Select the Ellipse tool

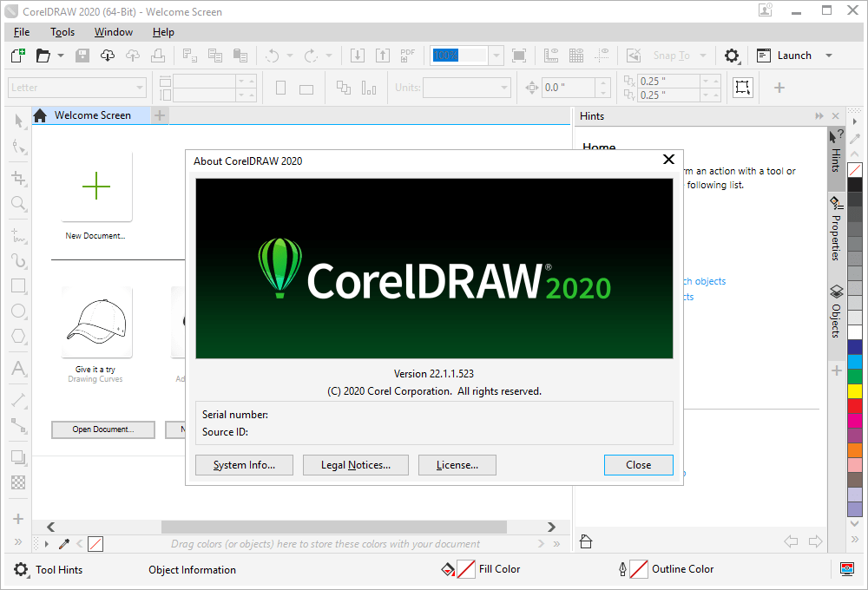point(18,311)
